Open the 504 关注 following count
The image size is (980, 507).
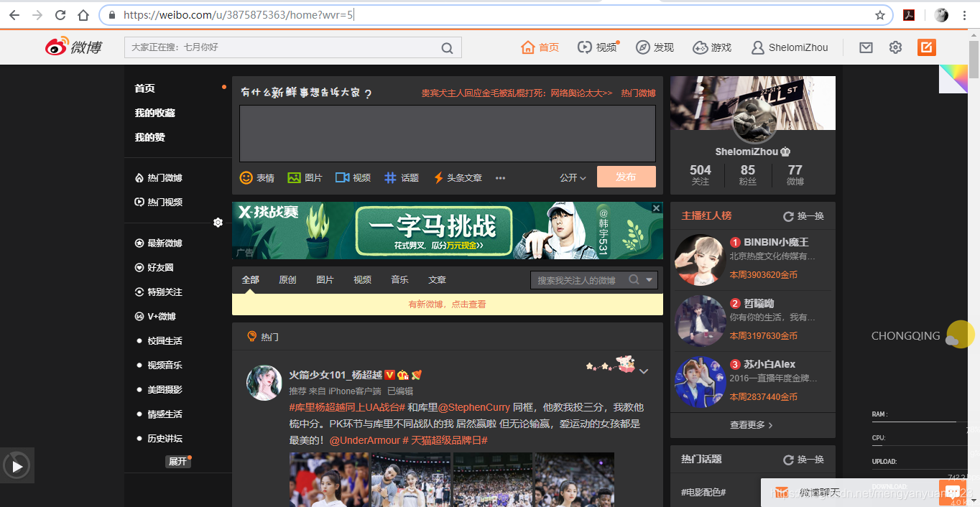[x=701, y=175]
